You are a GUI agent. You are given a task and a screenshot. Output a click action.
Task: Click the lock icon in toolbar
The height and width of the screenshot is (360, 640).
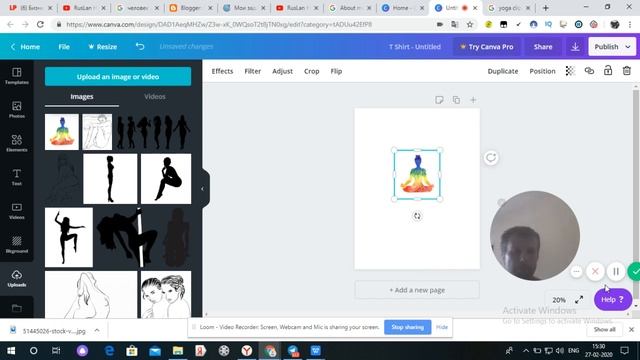tap(608, 71)
